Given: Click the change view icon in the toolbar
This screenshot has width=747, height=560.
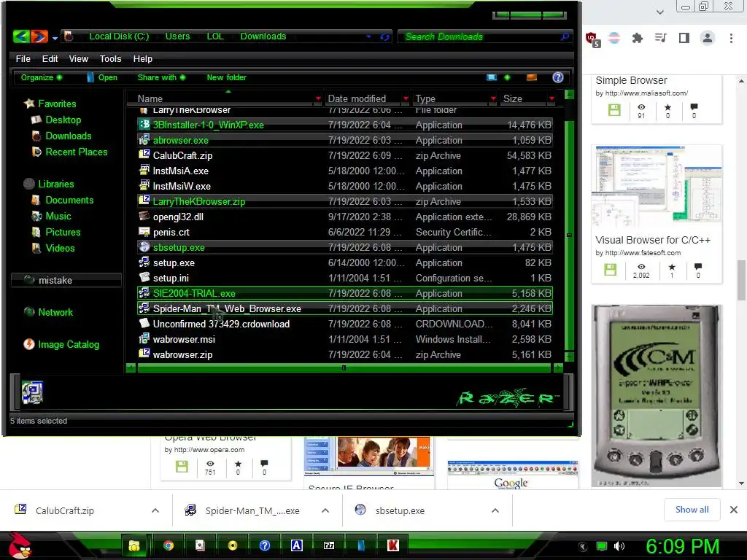Looking at the screenshot, I should (x=492, y=77).
